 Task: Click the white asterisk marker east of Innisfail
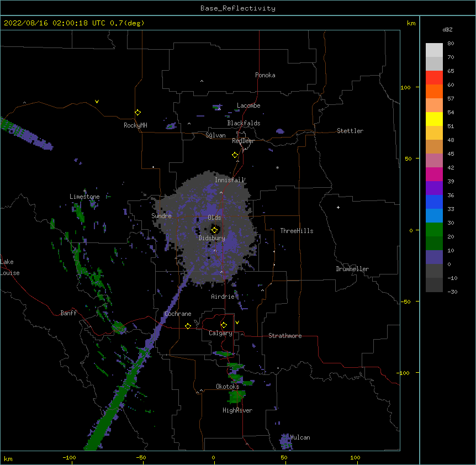277,167
